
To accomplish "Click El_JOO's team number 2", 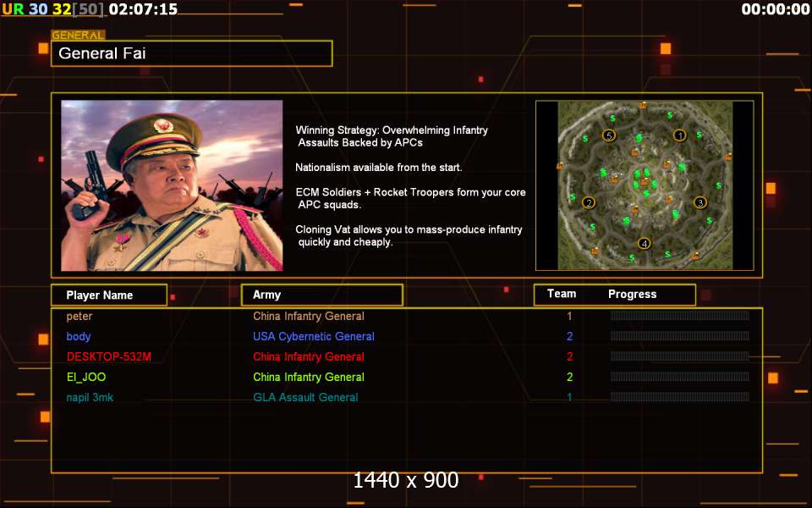I will point(569,377).
